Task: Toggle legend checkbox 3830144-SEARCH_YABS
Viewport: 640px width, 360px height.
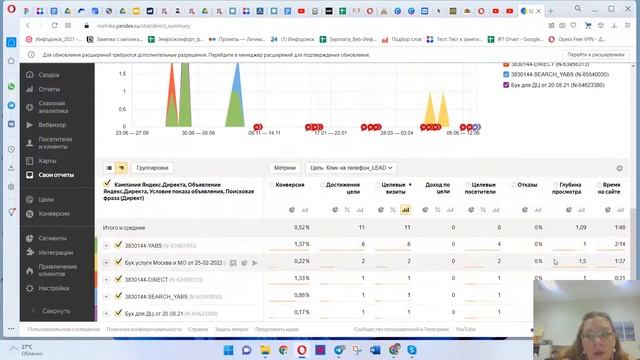Action: 506,74
